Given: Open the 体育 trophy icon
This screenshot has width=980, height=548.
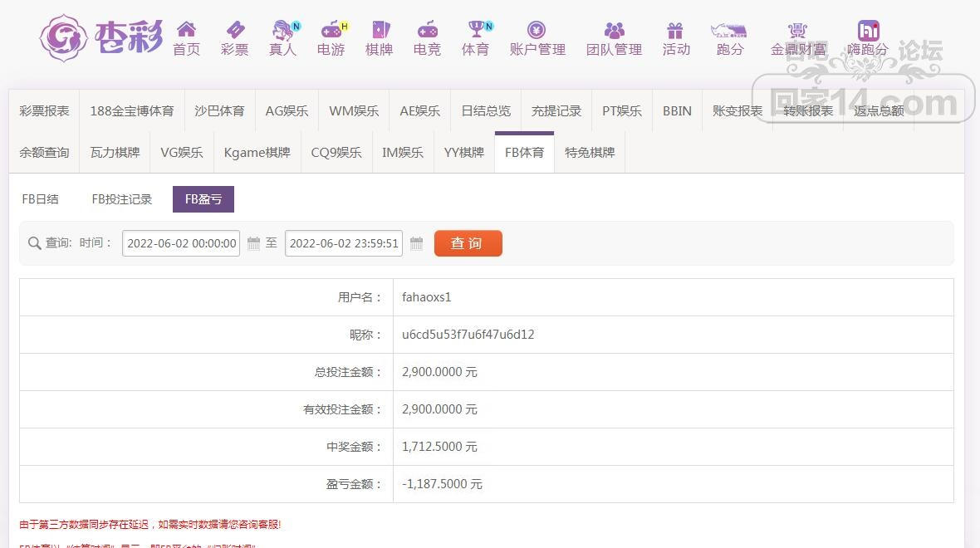Looking at the screenshot, I should point(476,31).
